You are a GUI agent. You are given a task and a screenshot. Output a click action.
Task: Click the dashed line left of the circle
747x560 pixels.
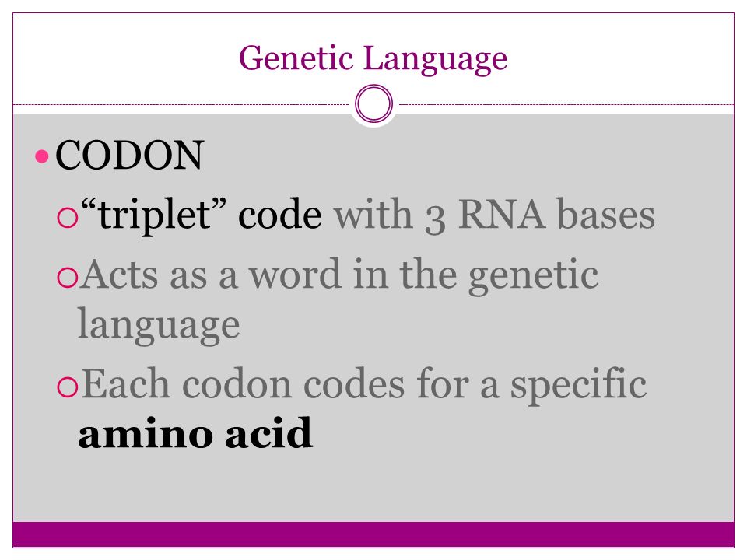(181, 104)
